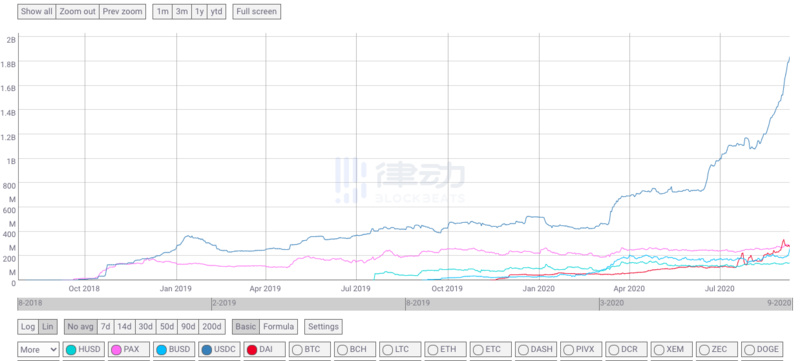Open the More dropdown list
This screenshot has width=800, height=361.
point(38,350)
